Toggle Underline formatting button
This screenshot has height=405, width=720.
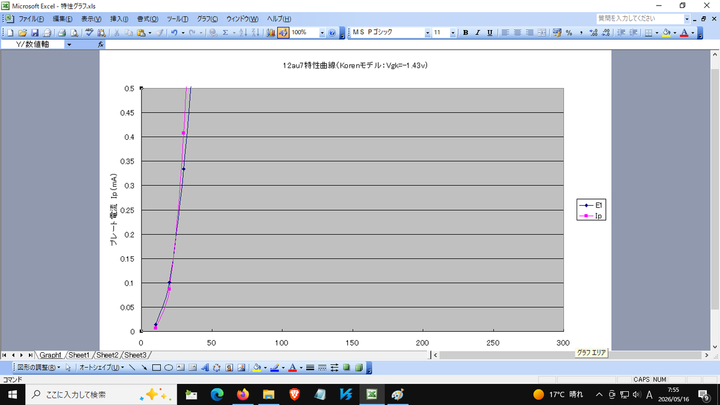point(490,33)
